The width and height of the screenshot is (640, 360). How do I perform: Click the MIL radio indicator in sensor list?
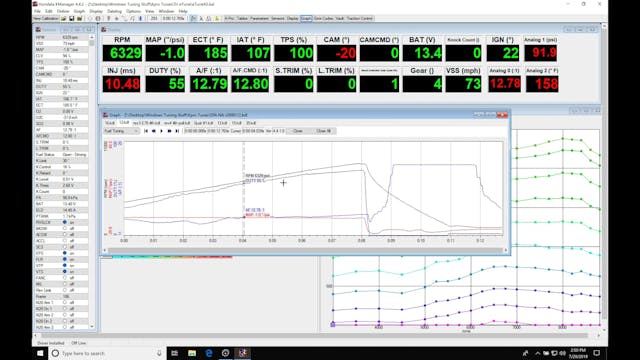click(64, 284)
